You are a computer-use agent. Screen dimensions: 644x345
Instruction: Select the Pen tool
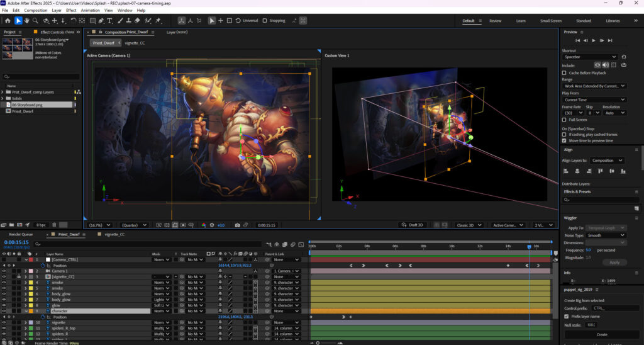click(101, 21)
